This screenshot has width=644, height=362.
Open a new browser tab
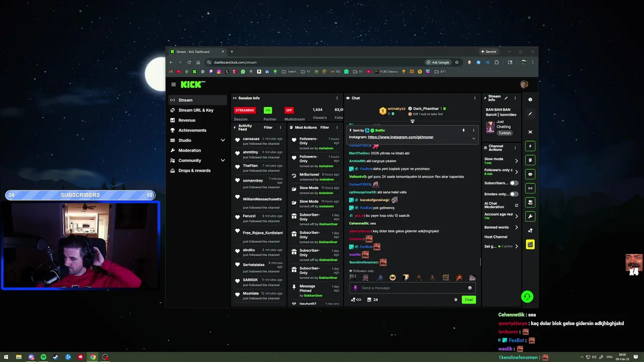click(x=232, y=52)
